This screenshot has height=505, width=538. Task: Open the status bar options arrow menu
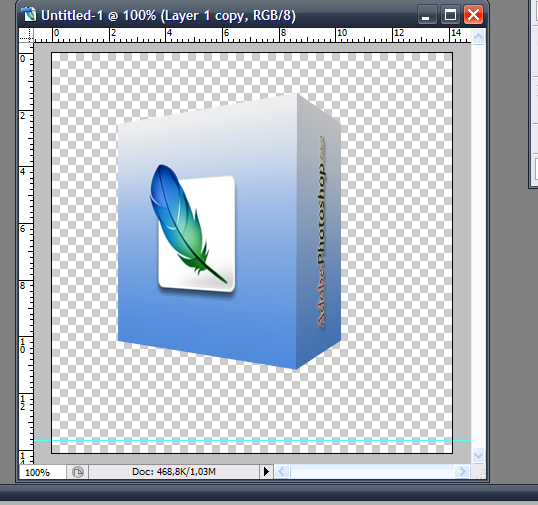[x=266, y=472]
